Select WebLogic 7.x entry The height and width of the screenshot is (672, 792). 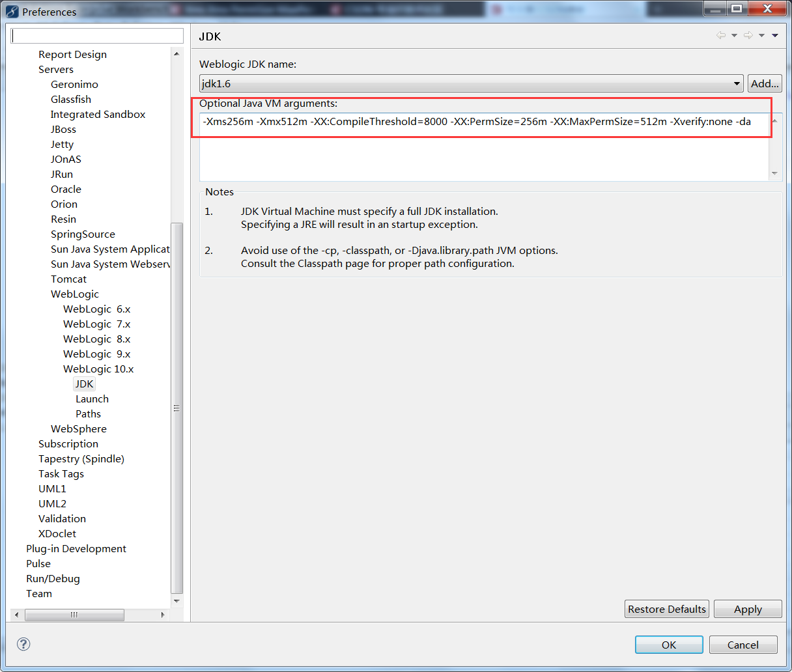(x=96, y=324)
